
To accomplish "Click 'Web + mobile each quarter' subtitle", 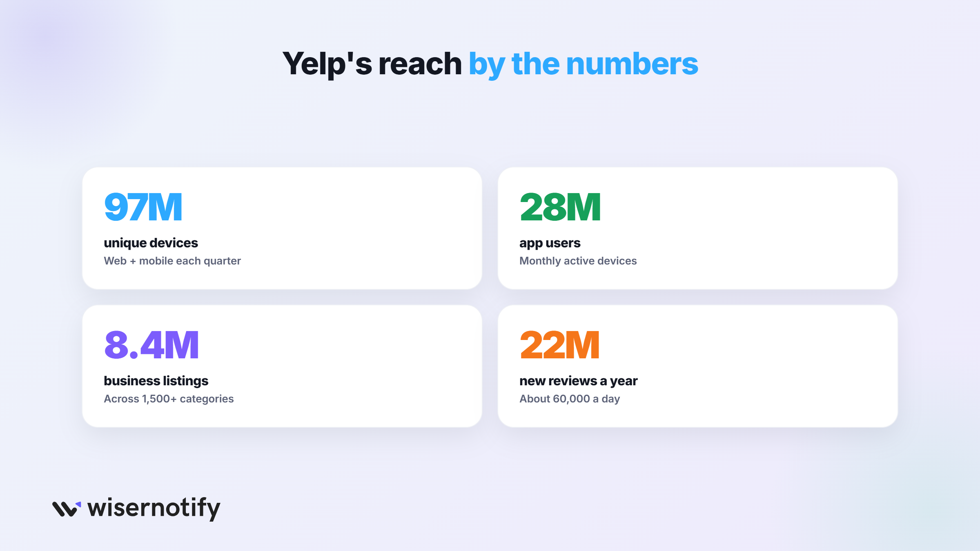I will (172, 261).
